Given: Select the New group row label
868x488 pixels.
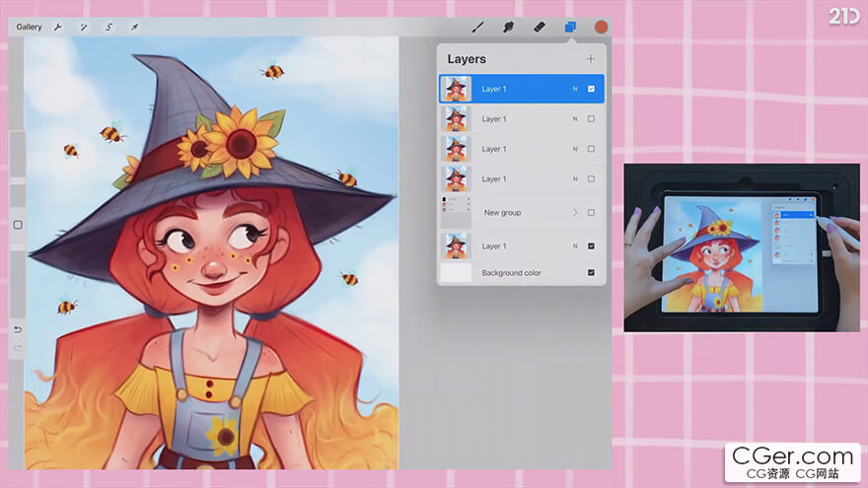Looking at the screenshot, I should 502,213.
